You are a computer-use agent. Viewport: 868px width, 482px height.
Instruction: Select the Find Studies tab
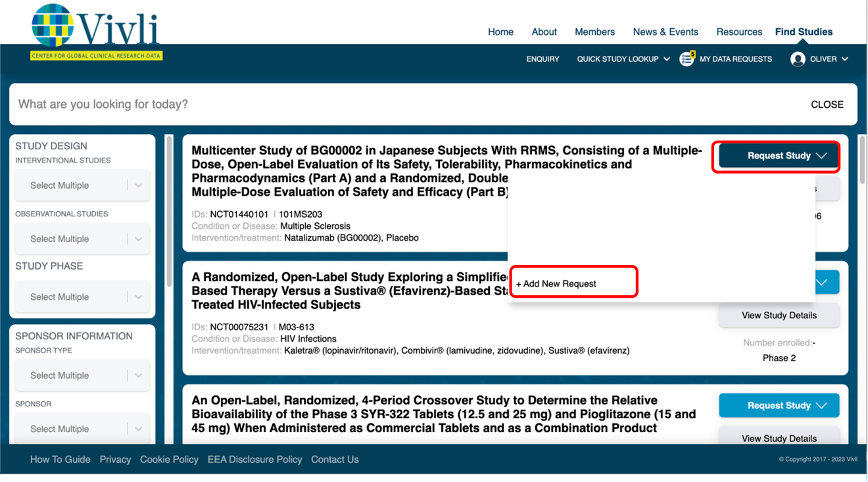pyautogui.click(x=804, y=32)
